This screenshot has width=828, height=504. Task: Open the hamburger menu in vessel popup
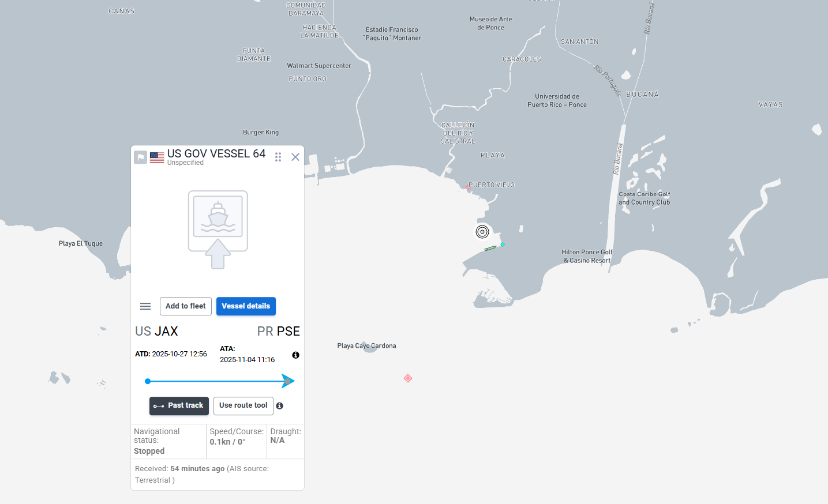145,306
